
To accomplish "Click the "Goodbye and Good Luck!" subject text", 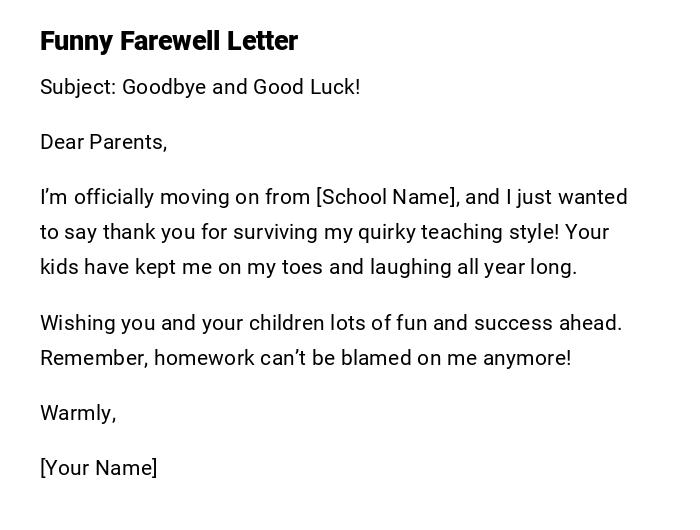I will [x=241, y=87].
